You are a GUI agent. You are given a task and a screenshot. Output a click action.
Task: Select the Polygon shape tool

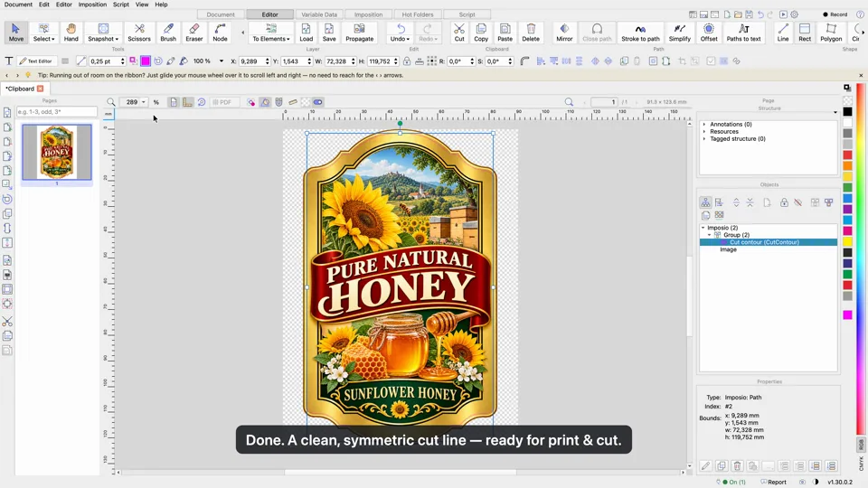tap(831, 33)
